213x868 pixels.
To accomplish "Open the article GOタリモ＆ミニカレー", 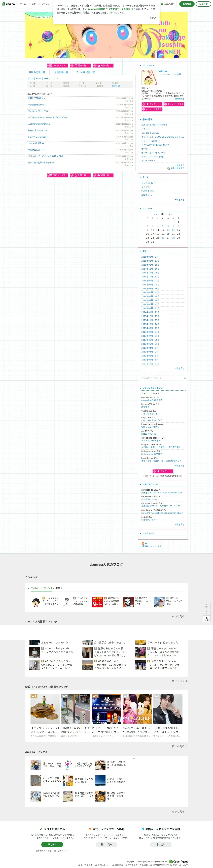I will (38, 137).
